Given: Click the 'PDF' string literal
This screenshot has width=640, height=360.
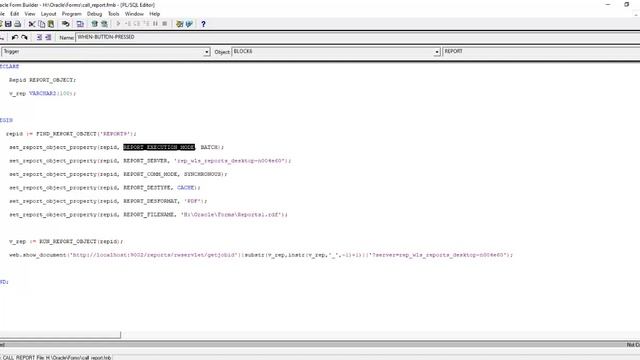Looking at the screenshot, I should (193, 201).
